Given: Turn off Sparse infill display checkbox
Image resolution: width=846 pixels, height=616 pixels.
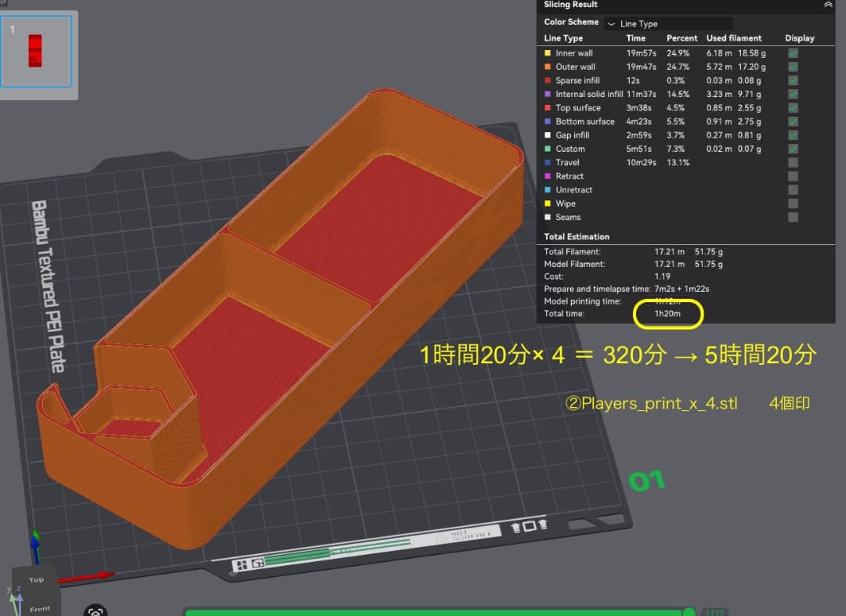Looking at the screenshot, I should coord(793,81).
